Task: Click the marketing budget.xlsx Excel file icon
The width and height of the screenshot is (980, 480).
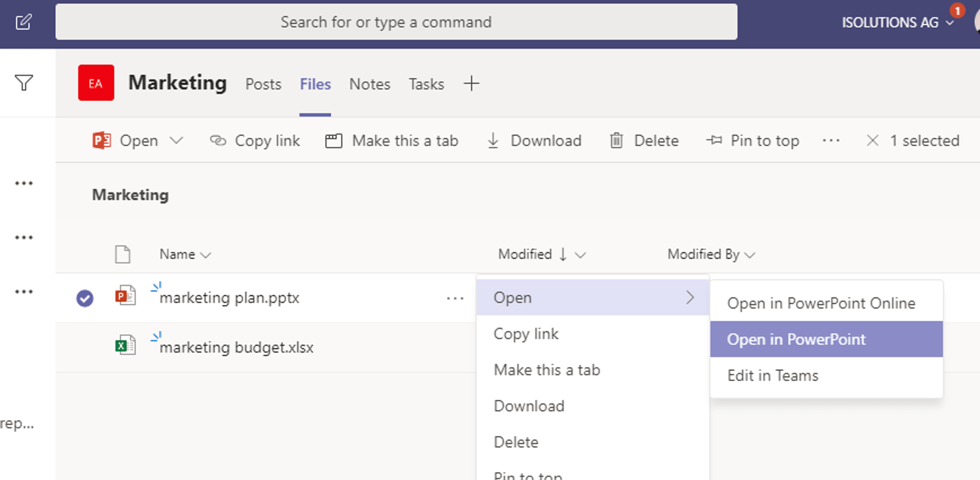Action: coord(125,345)
